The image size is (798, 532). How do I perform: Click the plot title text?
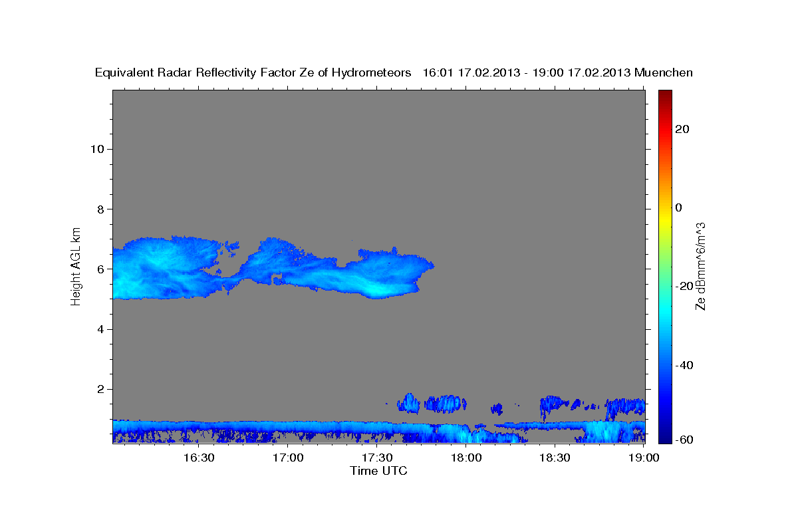click(x=394, y=72)
